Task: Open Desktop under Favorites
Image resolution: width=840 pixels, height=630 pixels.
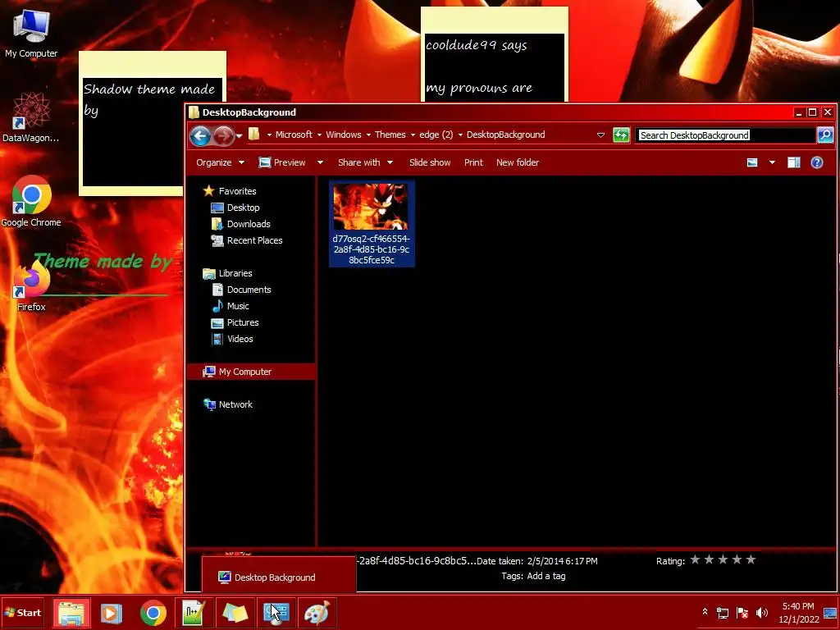Action: pos(243,208)
